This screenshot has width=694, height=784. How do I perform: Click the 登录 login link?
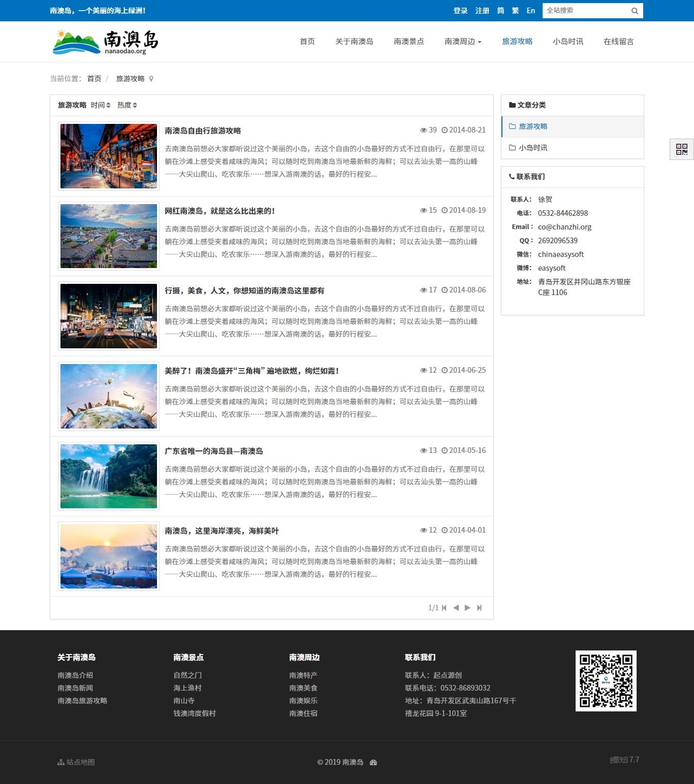[460, 11]
